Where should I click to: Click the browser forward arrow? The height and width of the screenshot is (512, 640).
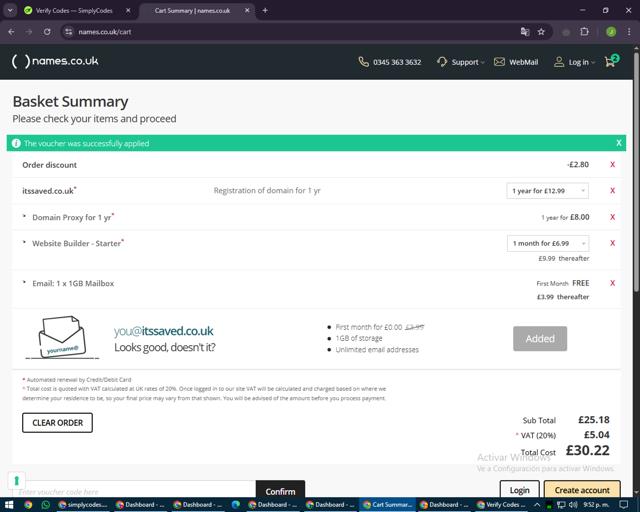[x=29, y=31]
